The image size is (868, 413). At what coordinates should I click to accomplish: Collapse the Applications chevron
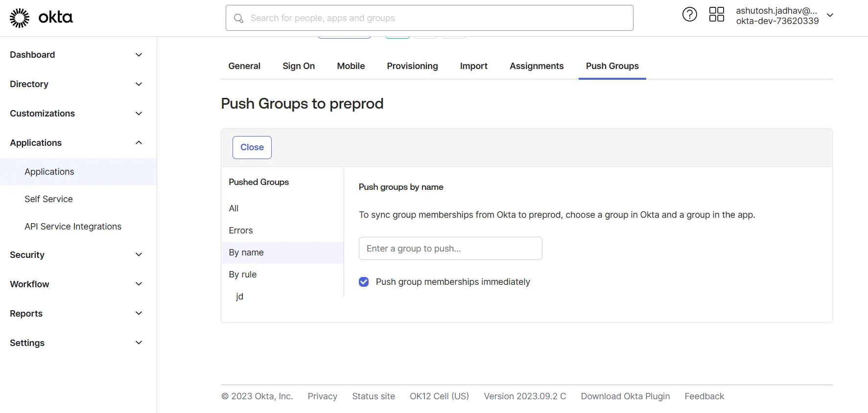[139, 143]
